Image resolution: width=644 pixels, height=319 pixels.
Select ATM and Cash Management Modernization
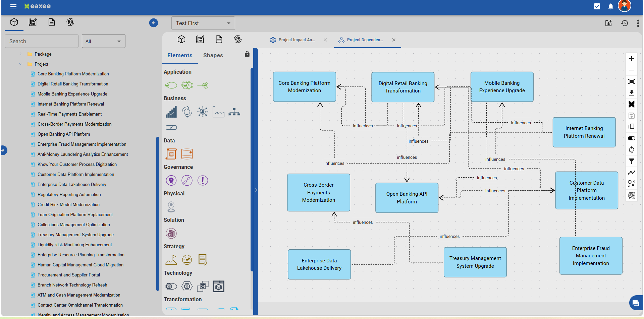tap(79, 295)
